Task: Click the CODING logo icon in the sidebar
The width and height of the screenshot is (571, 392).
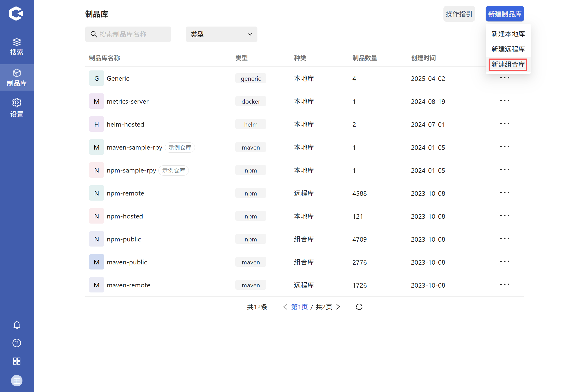Action: (x=16, y=14)
